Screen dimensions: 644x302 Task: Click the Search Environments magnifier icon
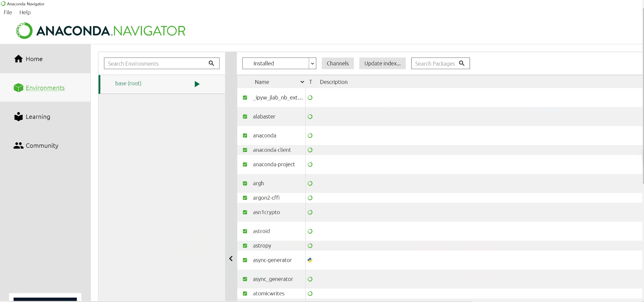[211, 63]
